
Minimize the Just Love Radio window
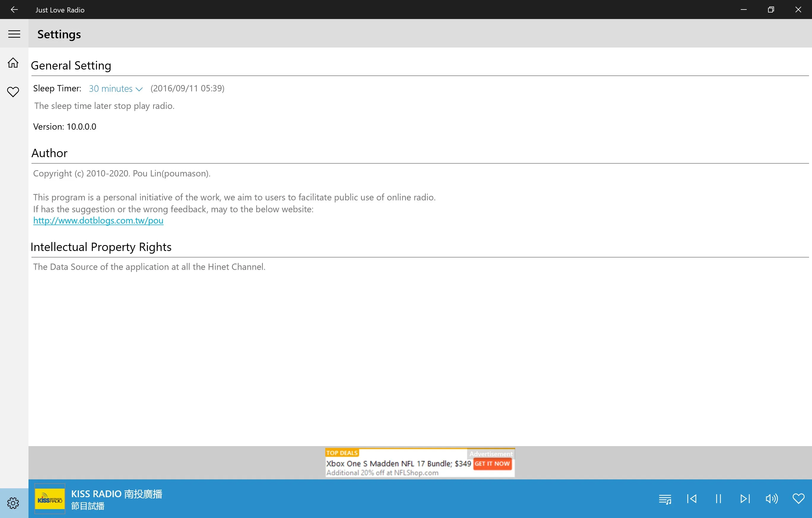point(743,10)
